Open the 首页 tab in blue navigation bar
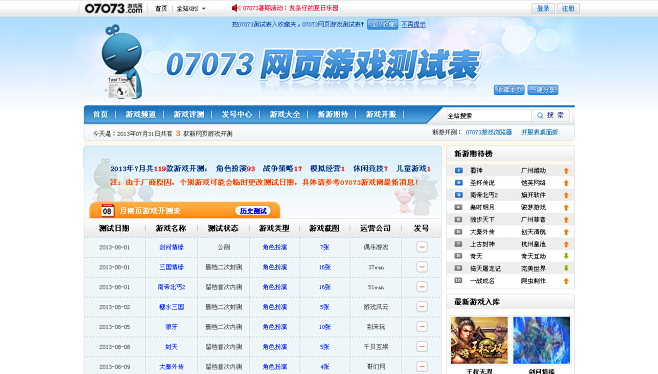 [x=100, y=114]
